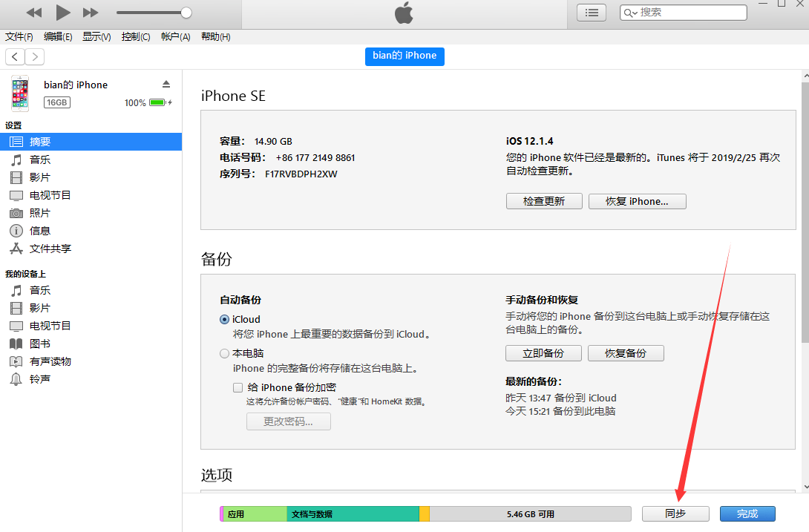Click the 5.46 GB 可用 free segment
Screen dimensions: 809x532
[531, 514]
